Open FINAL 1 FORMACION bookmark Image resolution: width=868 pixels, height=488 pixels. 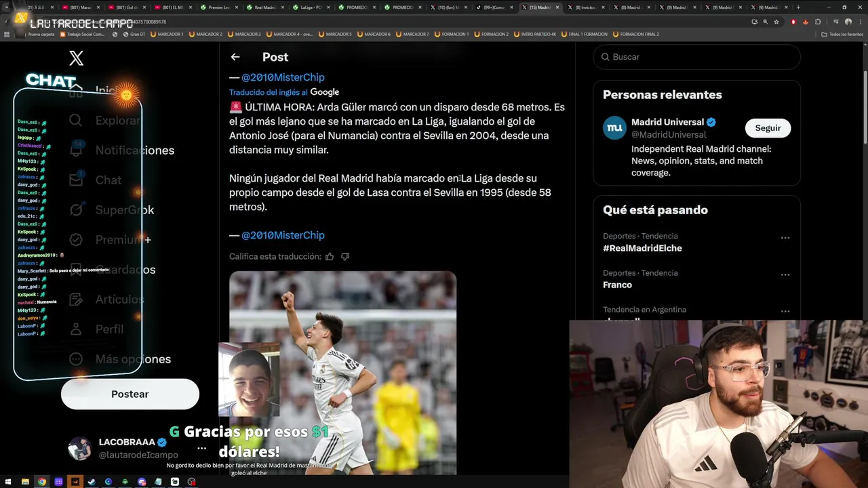(x=584, y=34)
